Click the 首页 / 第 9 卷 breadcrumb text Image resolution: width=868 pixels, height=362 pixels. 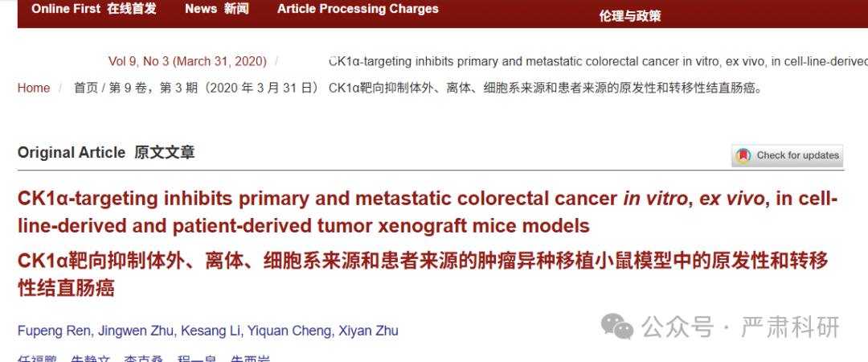click(197, 88)
